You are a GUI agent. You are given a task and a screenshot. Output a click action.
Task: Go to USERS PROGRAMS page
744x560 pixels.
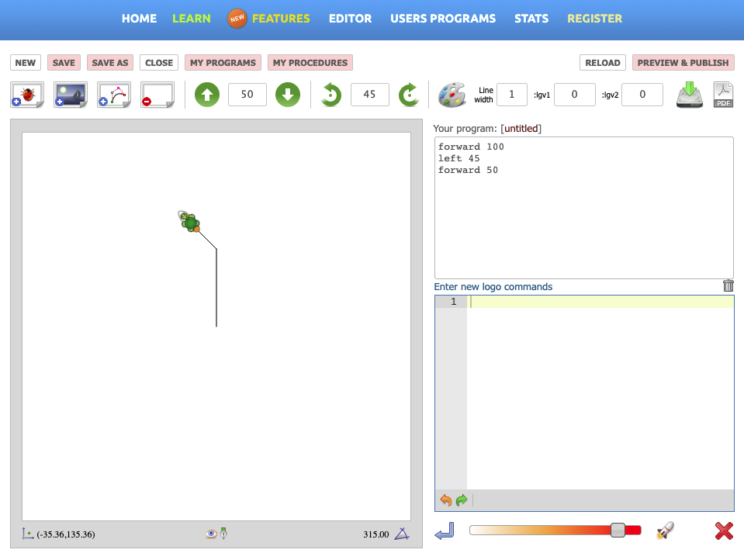pos(443,19)
